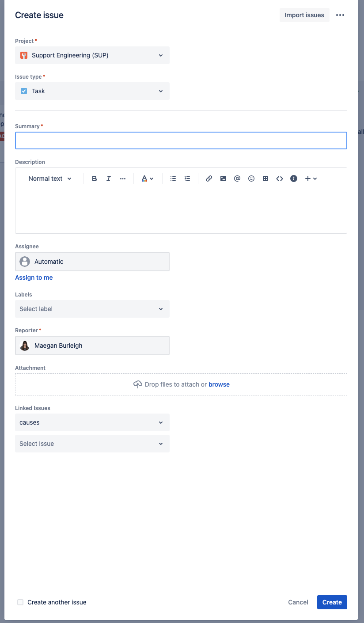
Task: Click the Import issues button
Action: (304, 15)
